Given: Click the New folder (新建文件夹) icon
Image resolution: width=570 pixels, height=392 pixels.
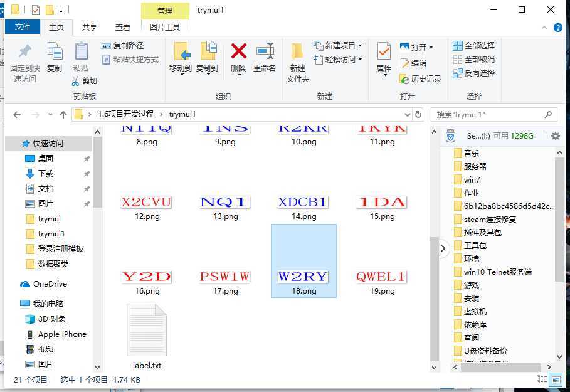Looking at the screenshot, I should click(x=297, y=51).
